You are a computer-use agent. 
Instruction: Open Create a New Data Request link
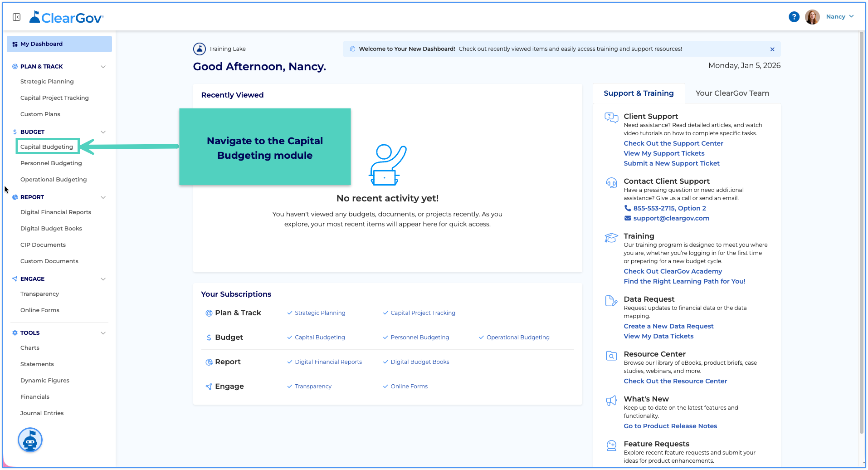pyautogui.click(x=668, y=326)
